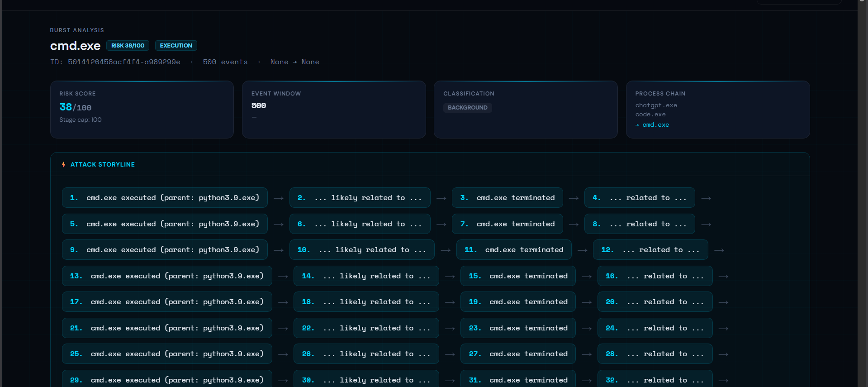Click the page vertical scrollbar
868x387 pixels.
862,194
